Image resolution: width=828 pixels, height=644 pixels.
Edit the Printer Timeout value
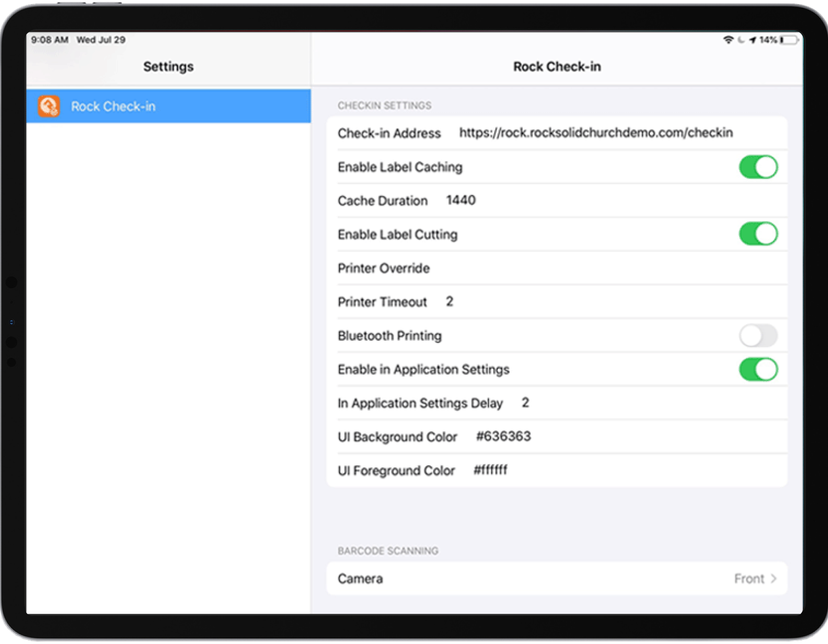tap(450, 302)
